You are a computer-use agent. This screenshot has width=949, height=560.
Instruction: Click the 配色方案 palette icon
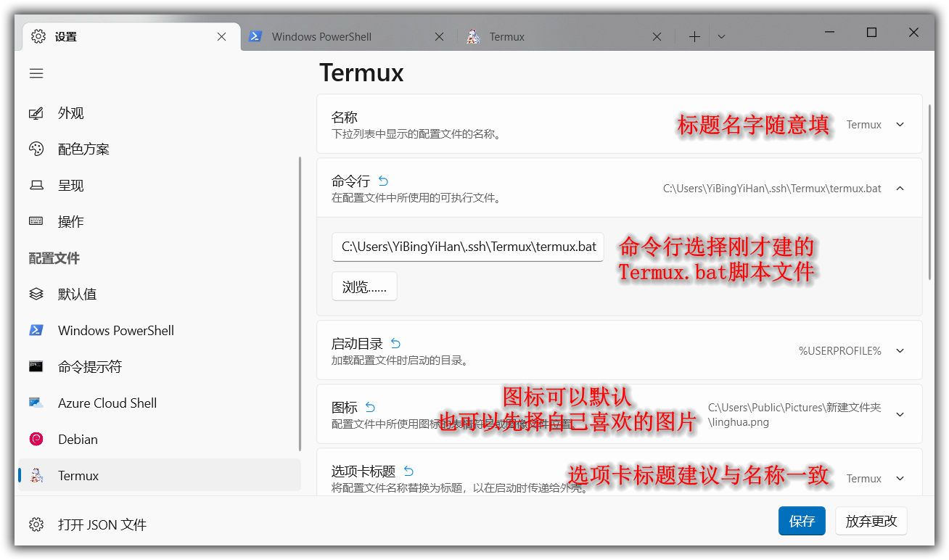tap(36, 149)
